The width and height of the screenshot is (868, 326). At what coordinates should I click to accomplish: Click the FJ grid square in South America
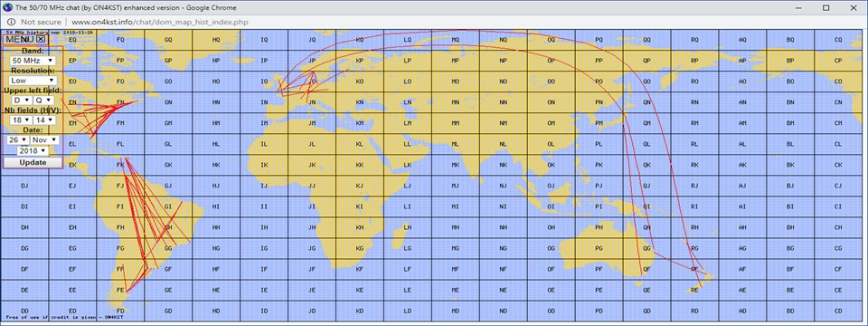[x=120, y=185]
